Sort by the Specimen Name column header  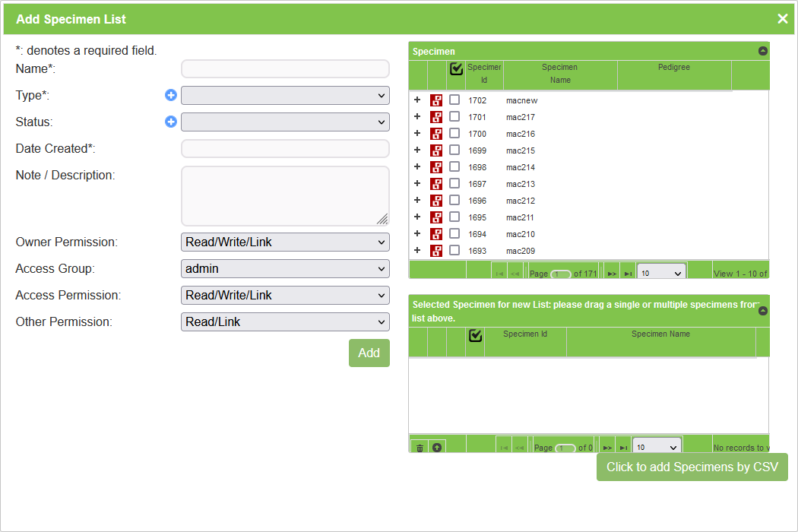(x=560, y=74)
